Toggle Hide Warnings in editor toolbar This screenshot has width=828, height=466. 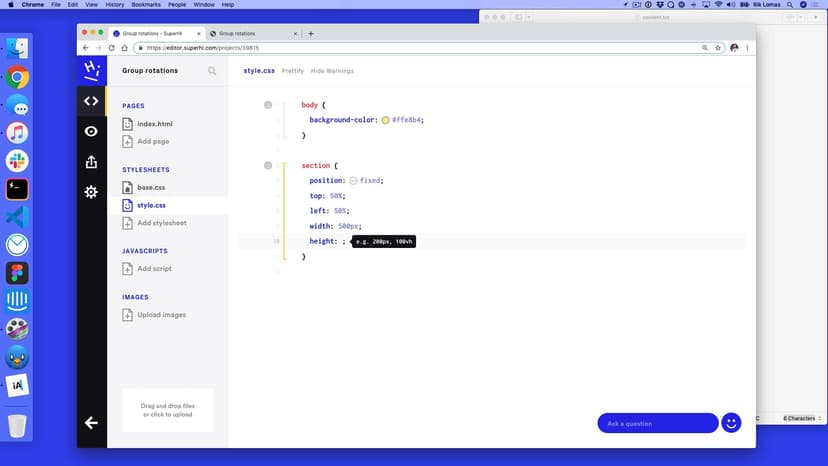coord(332,71)
